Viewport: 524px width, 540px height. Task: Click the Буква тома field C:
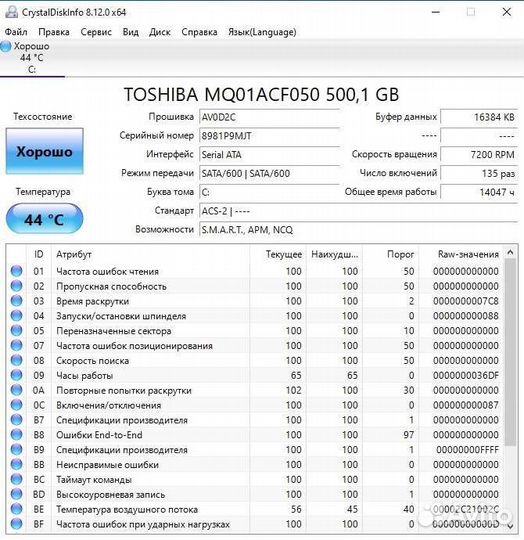[x=269, y=192]
